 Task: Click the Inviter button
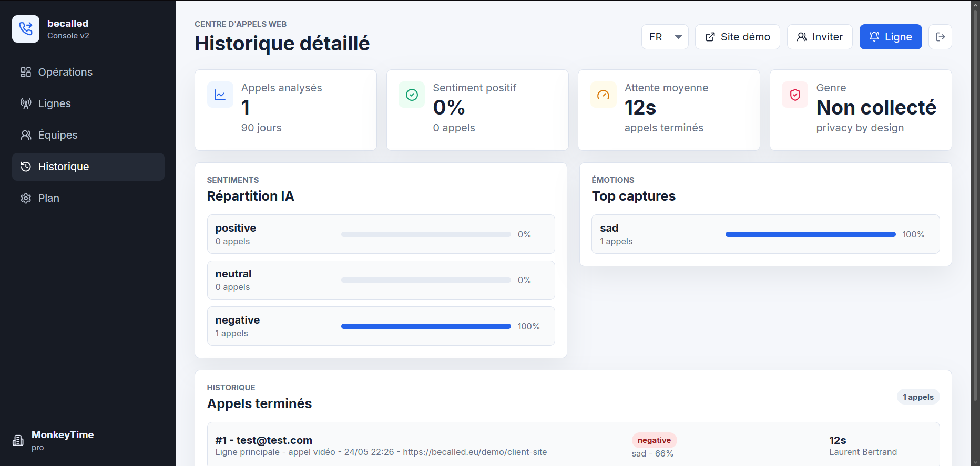820,37
